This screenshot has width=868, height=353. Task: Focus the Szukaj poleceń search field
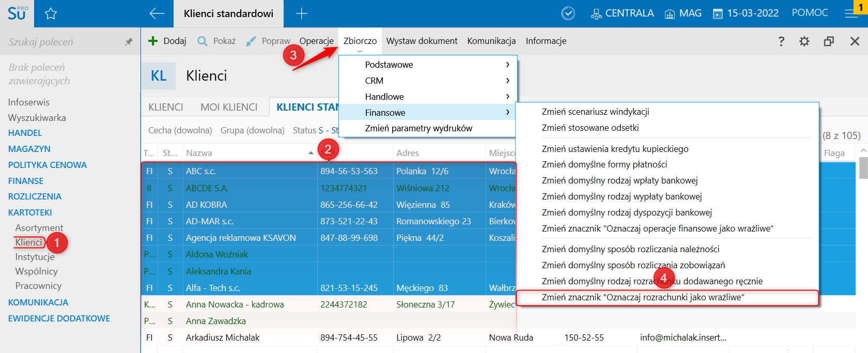point(62,42)
